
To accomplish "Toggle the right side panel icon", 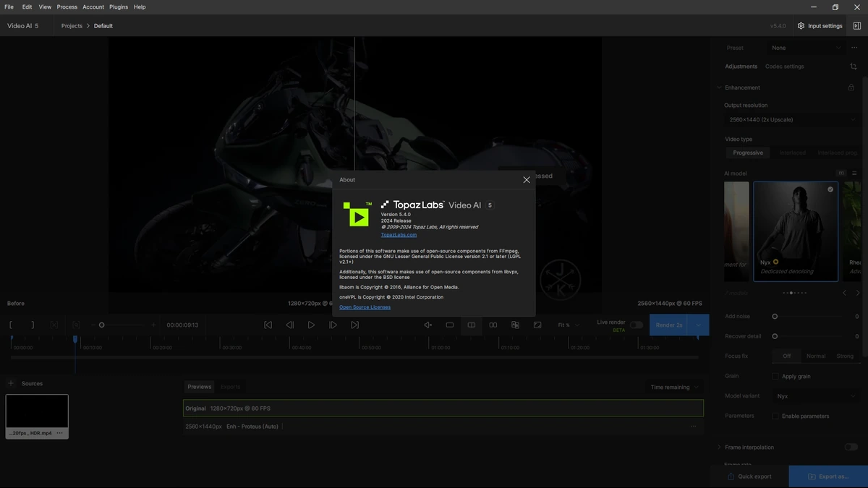I will coord(857,26).
